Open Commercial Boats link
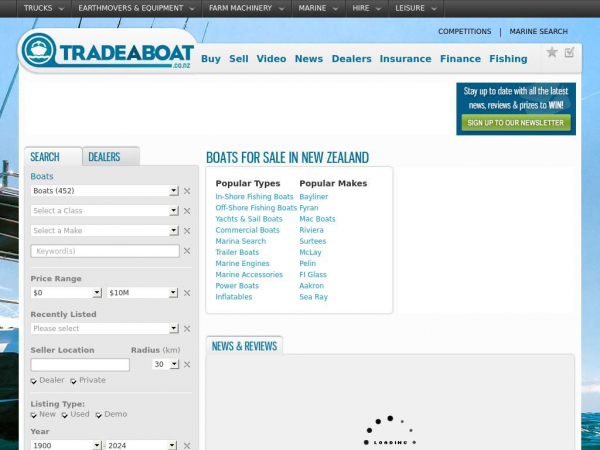Screen dimensions: 600x450 pos(247,230)
